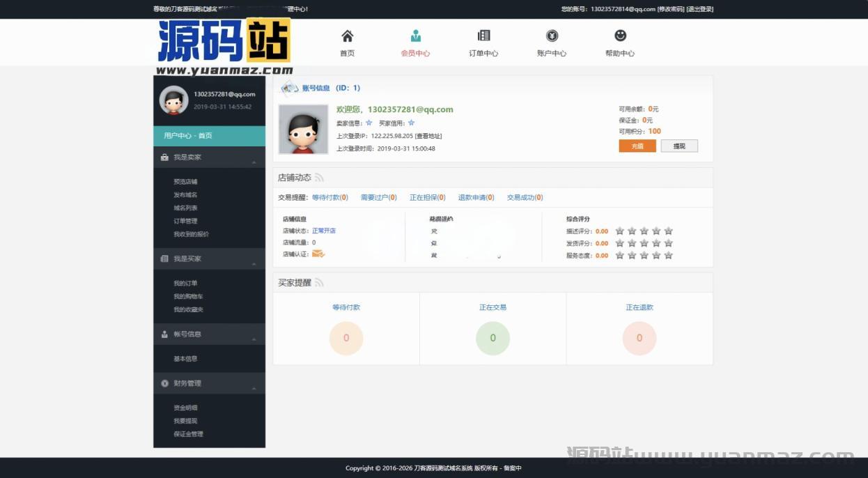Click the RSS icon beside 买家提醒
Viewport: 868px width, 478px height.
click(x=319, y=283)
